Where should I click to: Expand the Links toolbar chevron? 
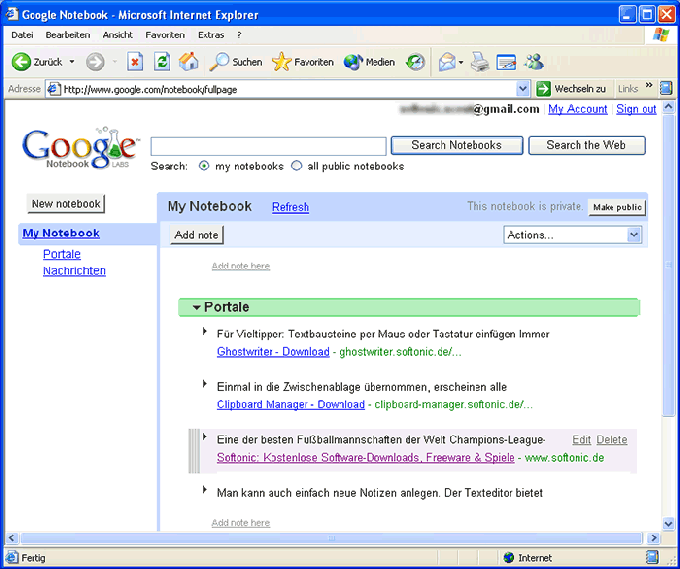tap(649, 85)
